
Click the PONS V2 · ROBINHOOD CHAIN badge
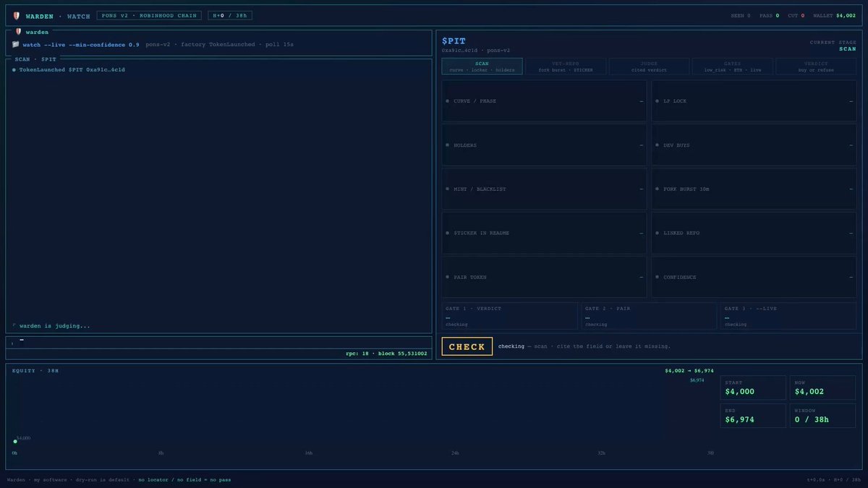click(150, 15)
